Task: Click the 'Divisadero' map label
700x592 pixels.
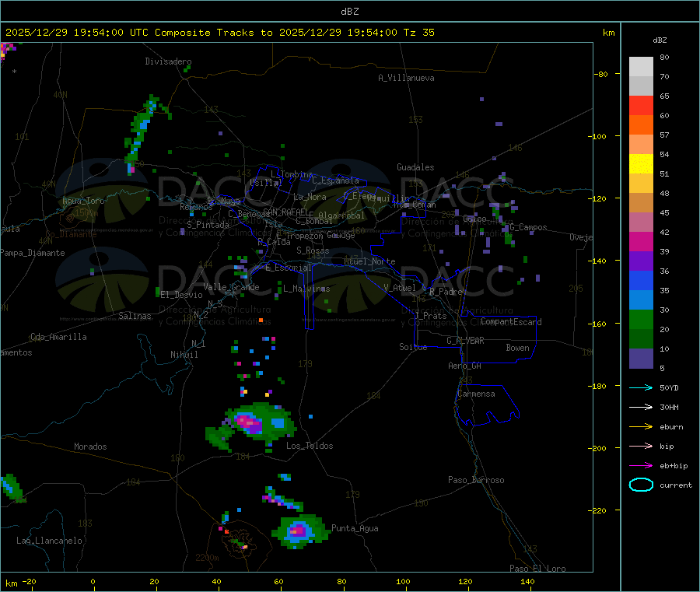Action: pyautogui.click(x=168, y=61)
